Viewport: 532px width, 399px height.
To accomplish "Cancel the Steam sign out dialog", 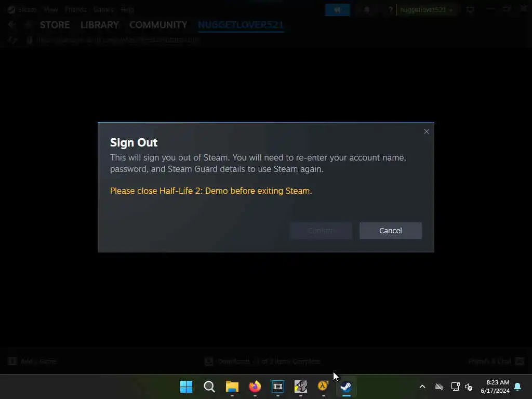I will tap(391, 231).
